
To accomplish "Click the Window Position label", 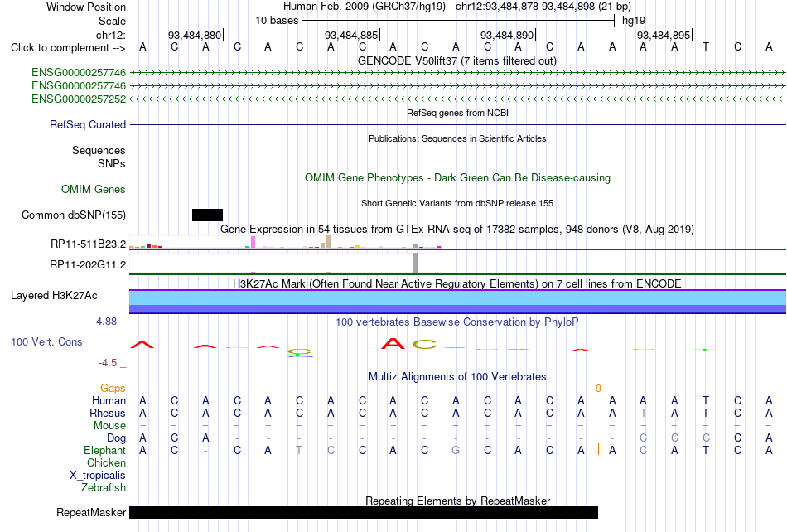I will pos(86,7).
